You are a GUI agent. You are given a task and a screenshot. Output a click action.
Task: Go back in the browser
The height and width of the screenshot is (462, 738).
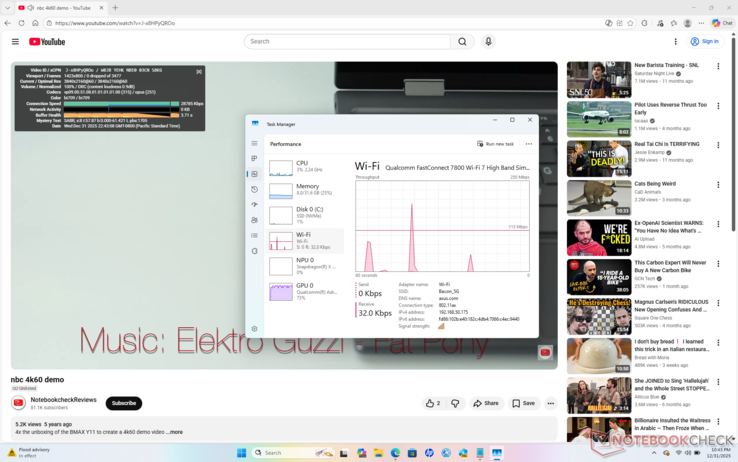tap(8, 23)
